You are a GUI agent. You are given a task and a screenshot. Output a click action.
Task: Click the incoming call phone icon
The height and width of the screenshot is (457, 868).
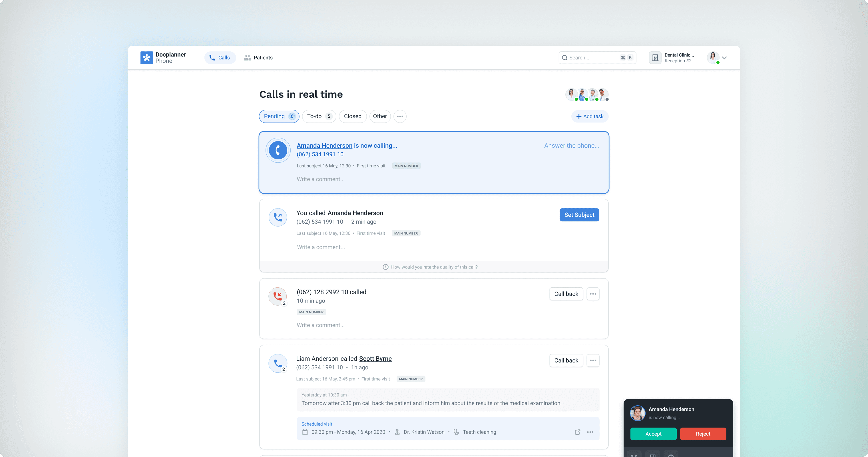(x=278, y=150)
